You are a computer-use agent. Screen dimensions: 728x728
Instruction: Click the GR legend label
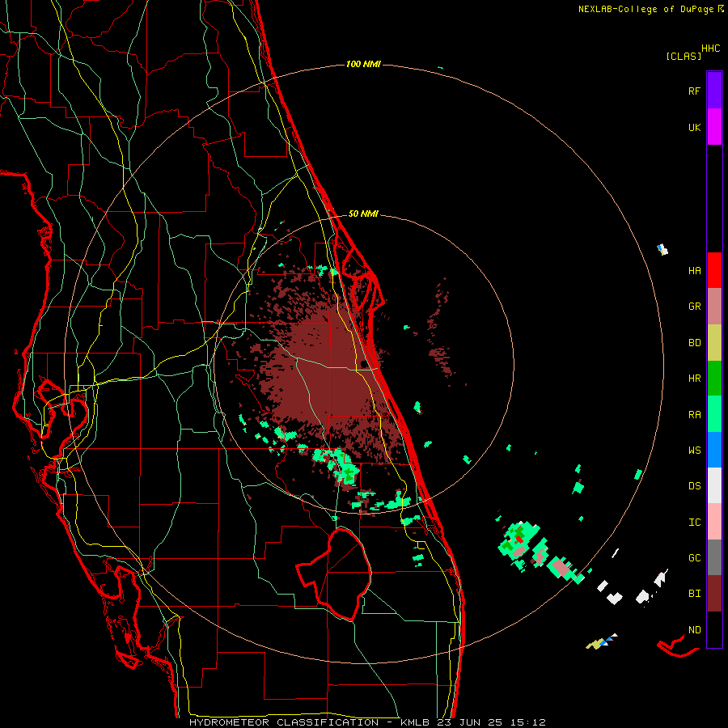694,307
